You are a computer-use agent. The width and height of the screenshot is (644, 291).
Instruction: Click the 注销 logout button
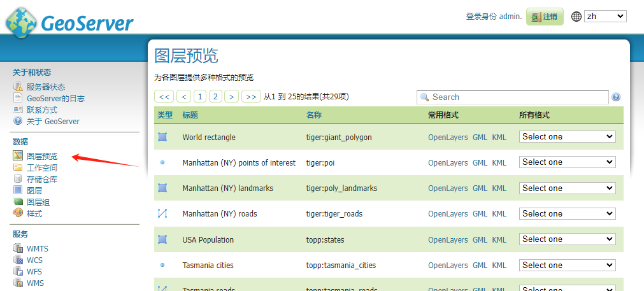pyautogui.click(x=545, y=17)
